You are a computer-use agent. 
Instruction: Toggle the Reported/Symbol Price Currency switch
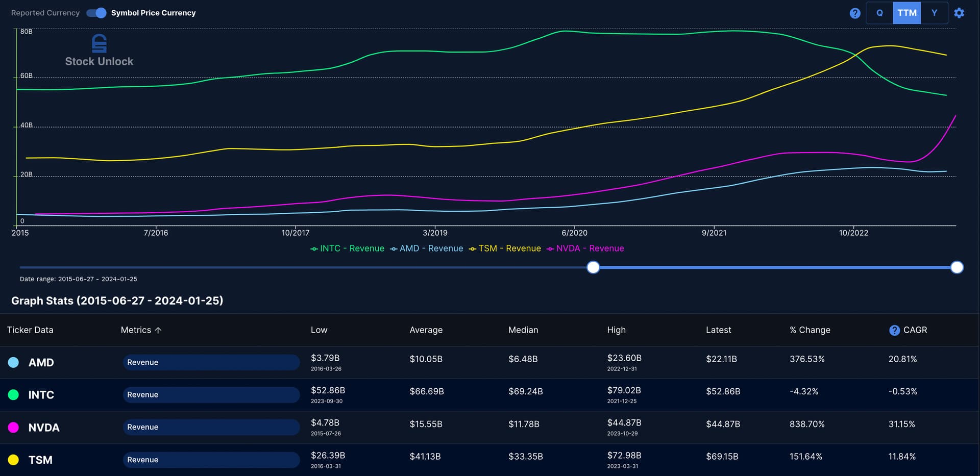[x=96, y=13]
